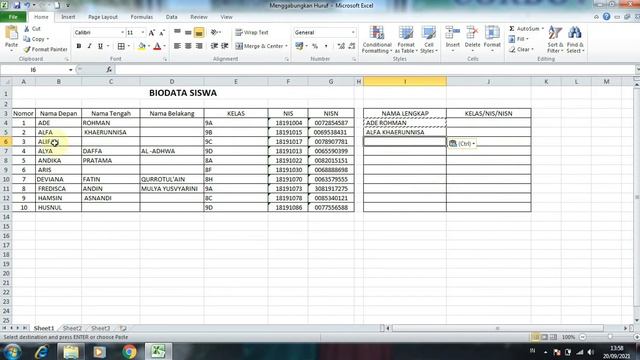Open Chrome from the taskbar
Viewport: 640px width, 360px height.
[129, 351]
